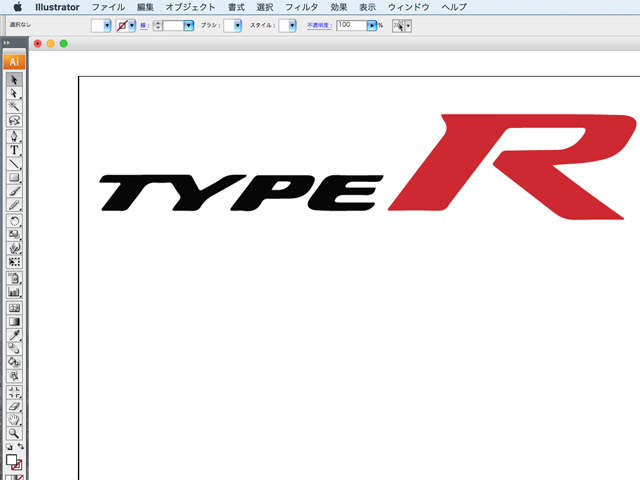Select the Symbol Sprayer tool
Screen dimensions: 640x480
pyautogui.click(x=14, y=278)
